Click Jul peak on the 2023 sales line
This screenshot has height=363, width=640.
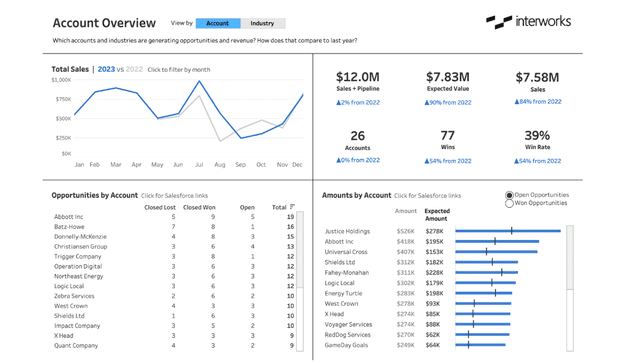pyautogui.click(x=199, y=81)
